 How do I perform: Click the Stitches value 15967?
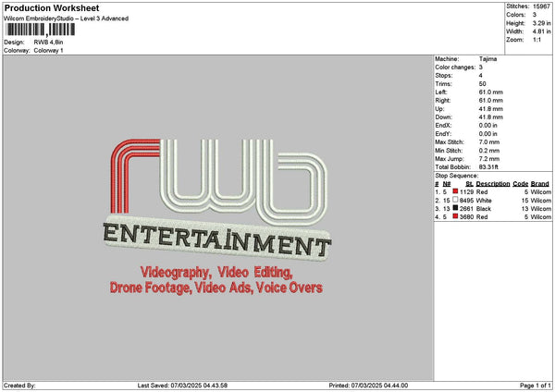541,6
